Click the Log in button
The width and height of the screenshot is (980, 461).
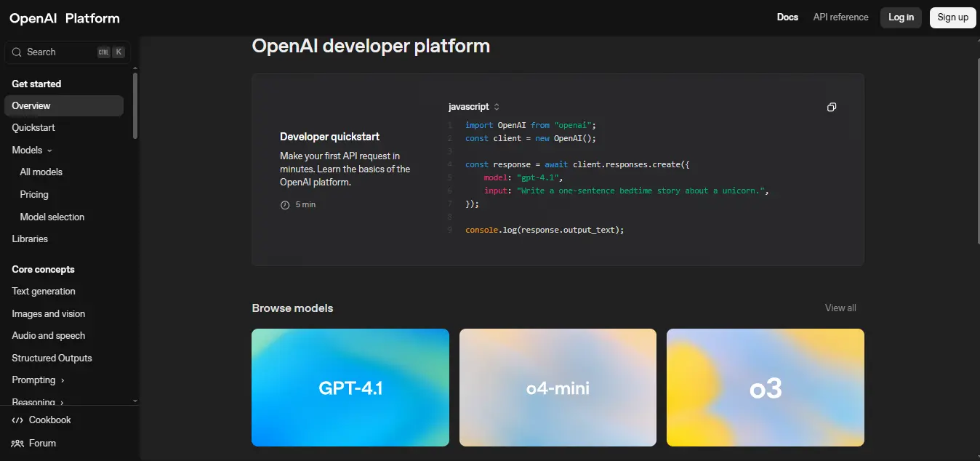click(x=901, y=17)
